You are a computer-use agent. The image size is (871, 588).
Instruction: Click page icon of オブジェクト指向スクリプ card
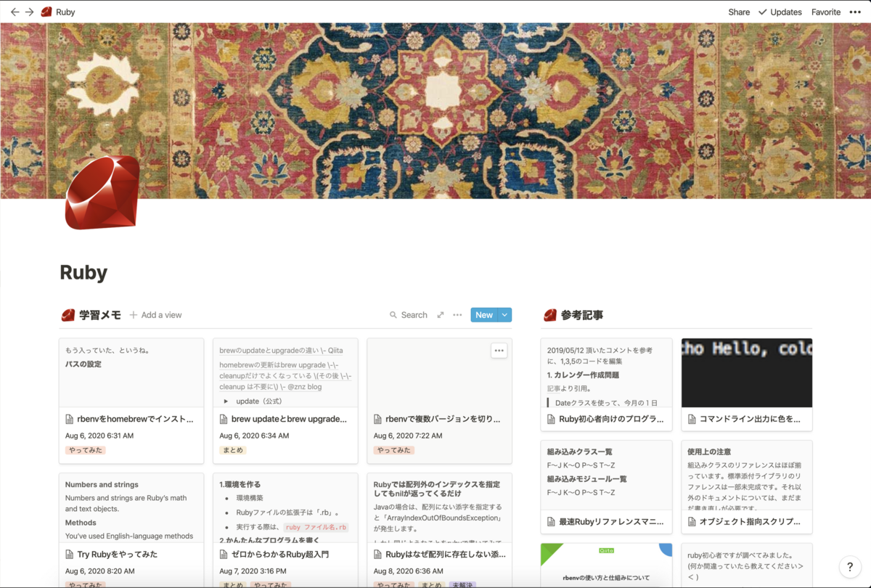[x=692, y=521]
